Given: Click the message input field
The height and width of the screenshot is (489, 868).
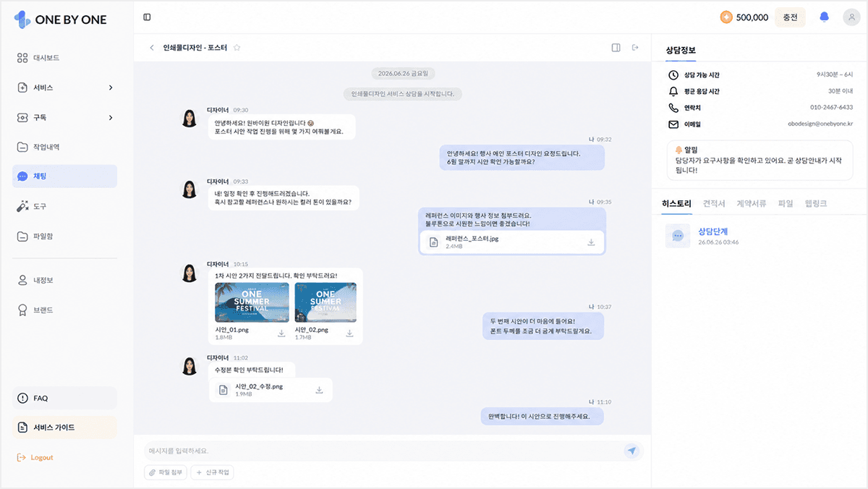Looking at the screenshot, I should [x=383, y=451].
